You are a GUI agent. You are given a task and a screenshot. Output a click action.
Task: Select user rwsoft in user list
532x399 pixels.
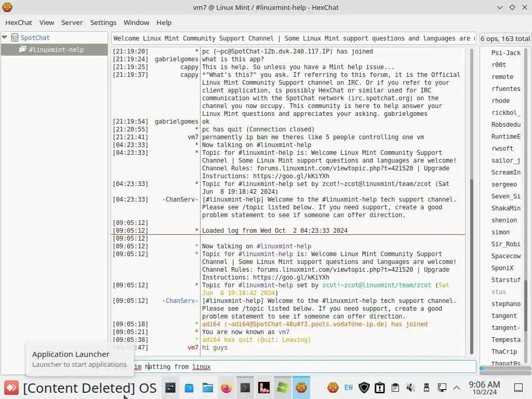click(x=502, y=149)
